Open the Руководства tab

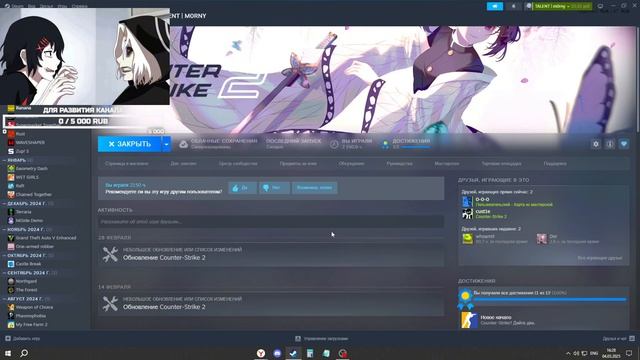[x=399, y=164]
